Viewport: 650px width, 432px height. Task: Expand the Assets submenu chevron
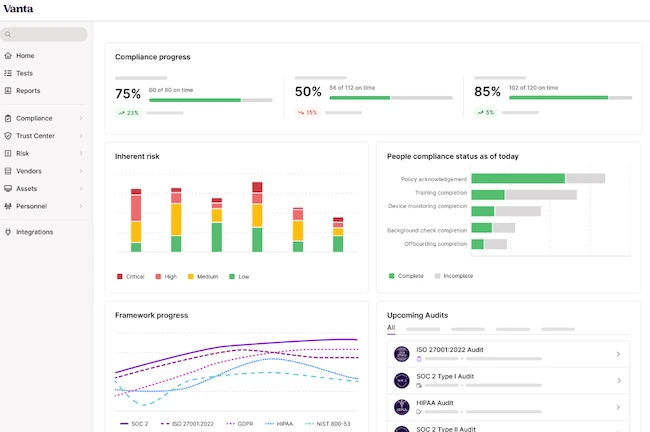[81, 188]
